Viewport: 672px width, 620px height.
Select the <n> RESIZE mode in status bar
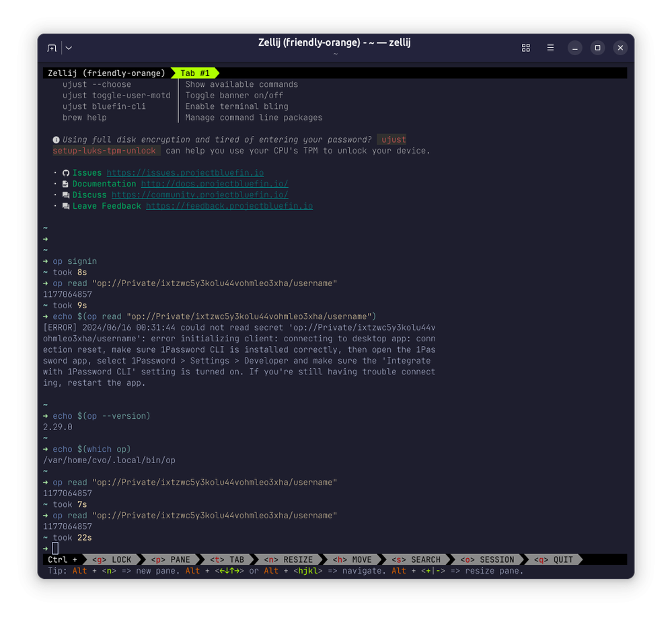coord(289,559)
